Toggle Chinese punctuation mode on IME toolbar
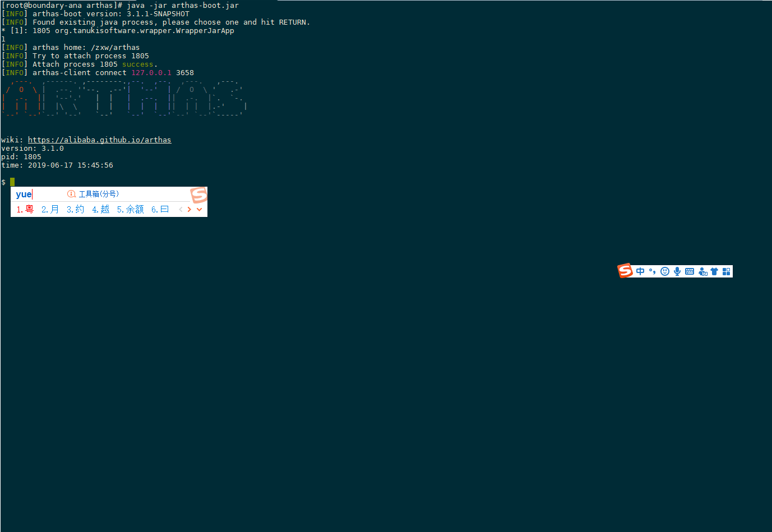Image resolution: width=772 pixels, height=532 pixels. point(652,271)
